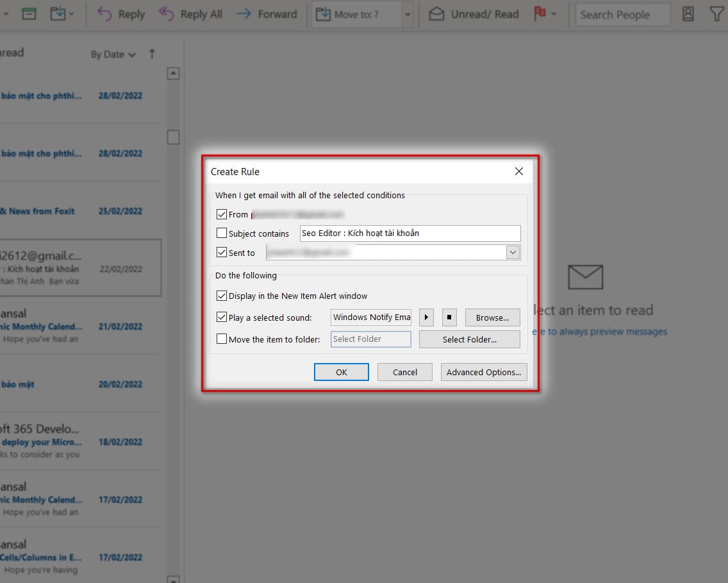Uncheck the Sent to checkbox
This screenshot has width=728, height=583.
[x=222, y=252]
